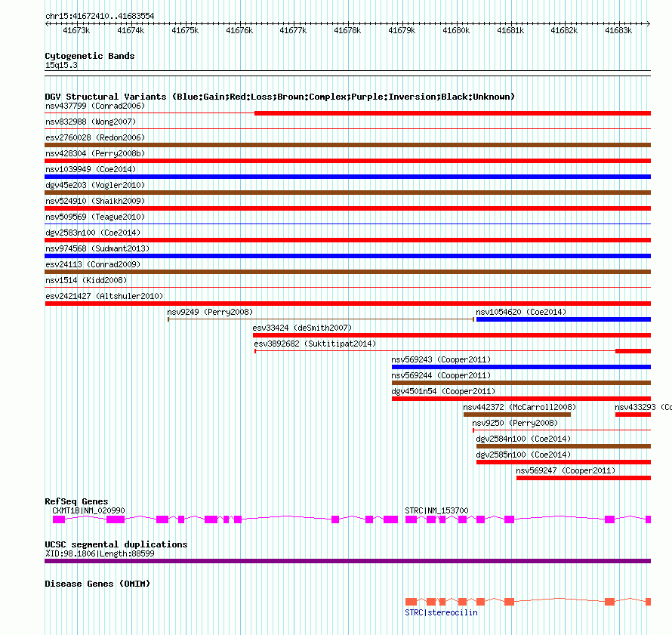Image resolution: width=672 pixels, height=635 pixels.
Task: Click the brown bar of nsv569244
Action: (521, 383)
